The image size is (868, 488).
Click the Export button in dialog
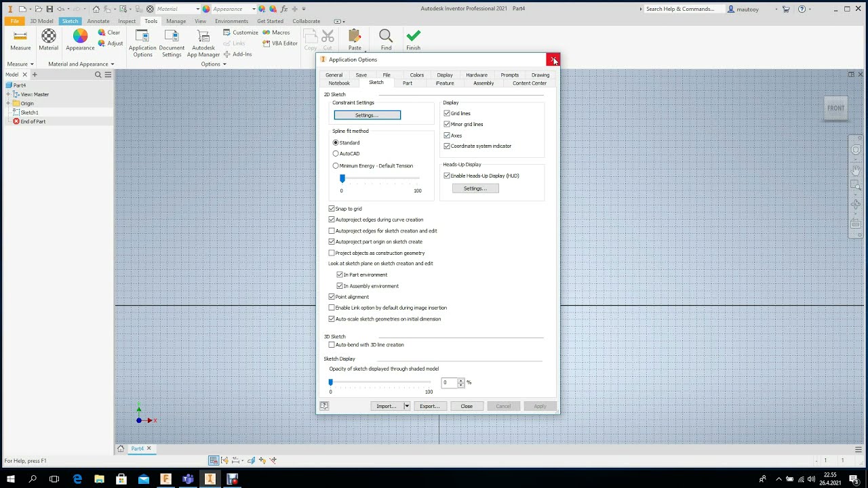coord(429,406)
